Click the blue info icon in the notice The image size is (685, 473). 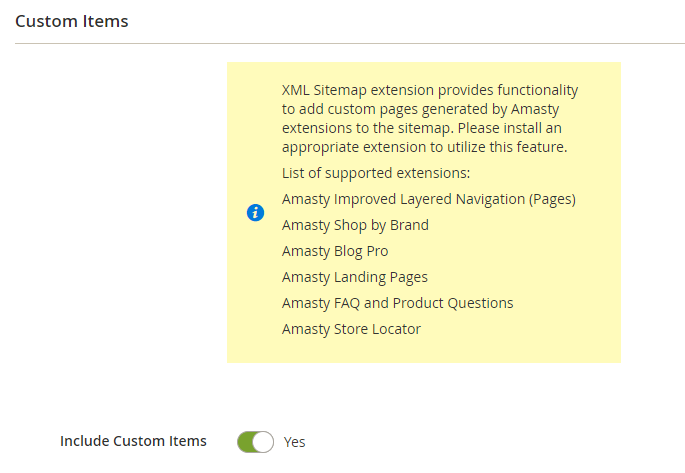pyautogui.click(x=255, y=213)
